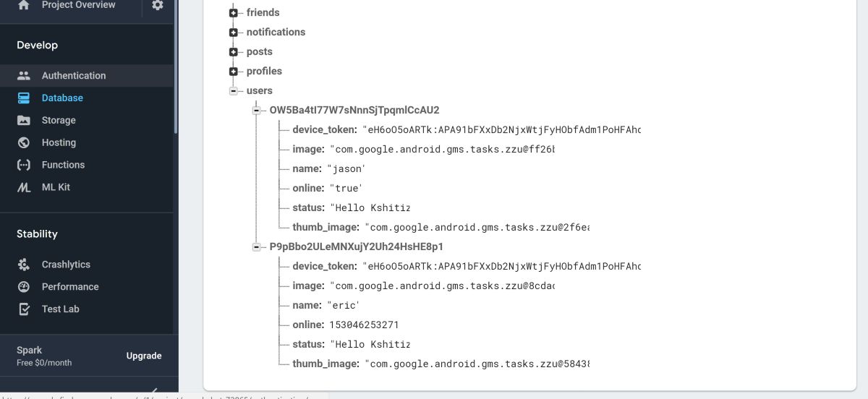This screenshot has width=868, height=399.
Task: Click the Test Lab checklist icon
Action: [24, 309]
